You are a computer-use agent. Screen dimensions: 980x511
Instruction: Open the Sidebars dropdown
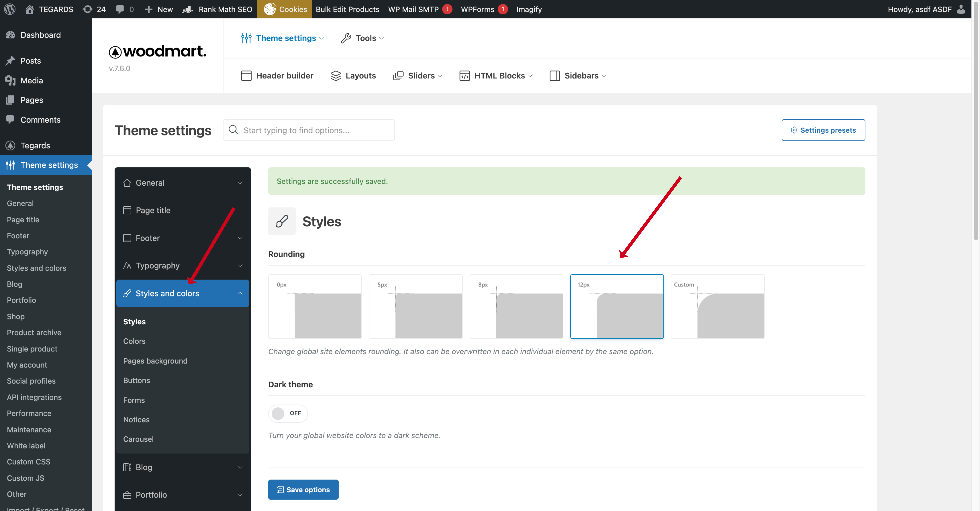pos(578,76)
